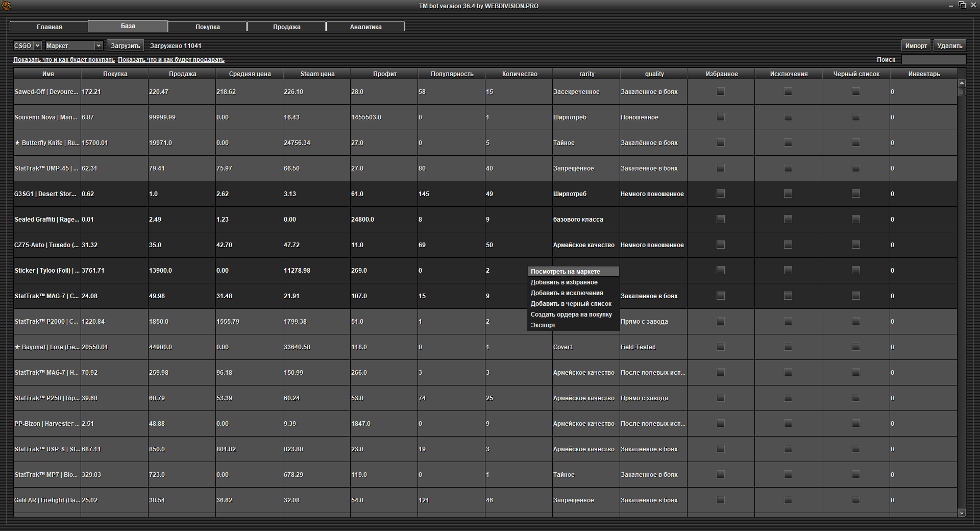Image resolution: width=980 pixels, height=531 pixels.
Task: Click the restore window icon
Action: pyautogui.click(x=962, y=5)
